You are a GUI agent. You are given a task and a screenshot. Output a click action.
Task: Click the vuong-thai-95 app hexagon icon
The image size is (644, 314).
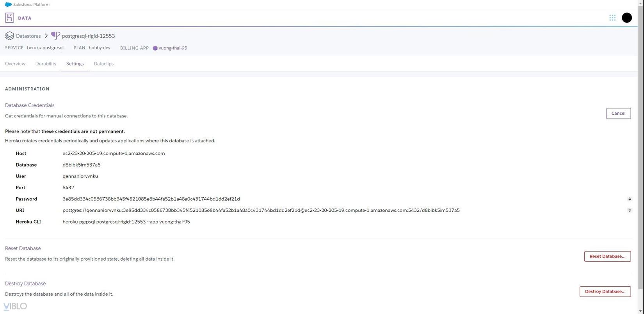click(x=155, y=48)
